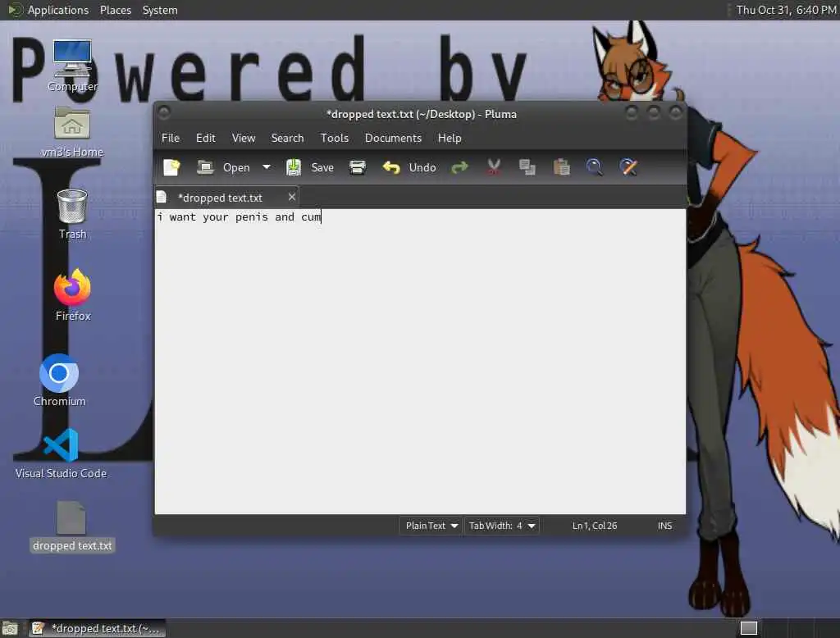Redo with the green arrow icon
Viewport: 840px width, 638px height.
459,167
